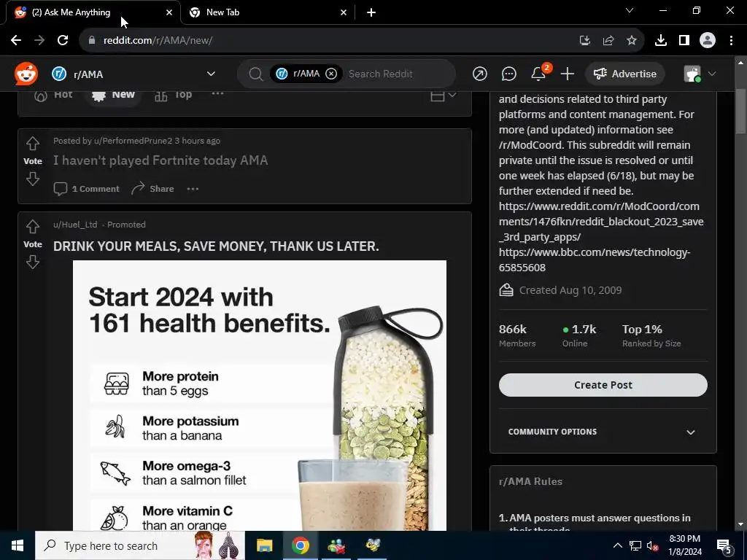The height and width of the screenshot is (560, 747).
Task: Reload the current page
Action: (x=63, y=41)
